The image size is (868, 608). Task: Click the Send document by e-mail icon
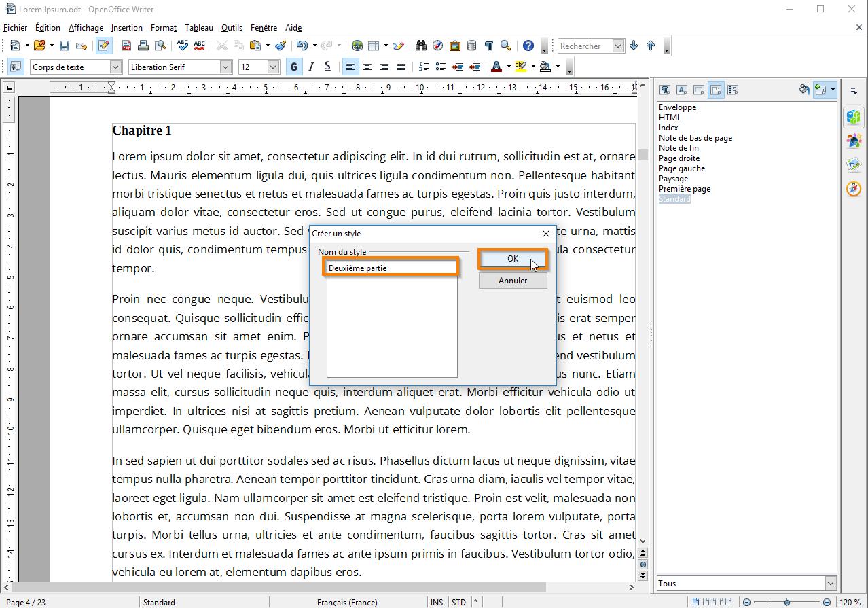82,46
